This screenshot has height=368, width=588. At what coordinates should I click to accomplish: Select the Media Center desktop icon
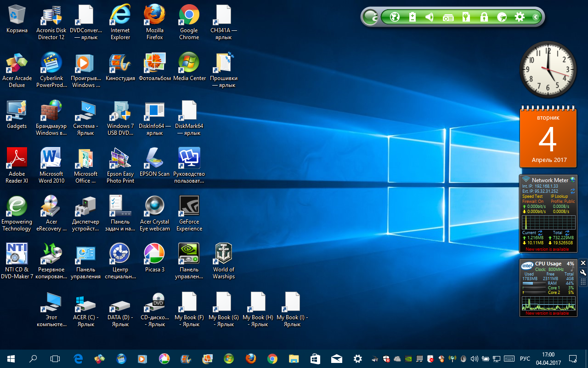pos(189,67)
